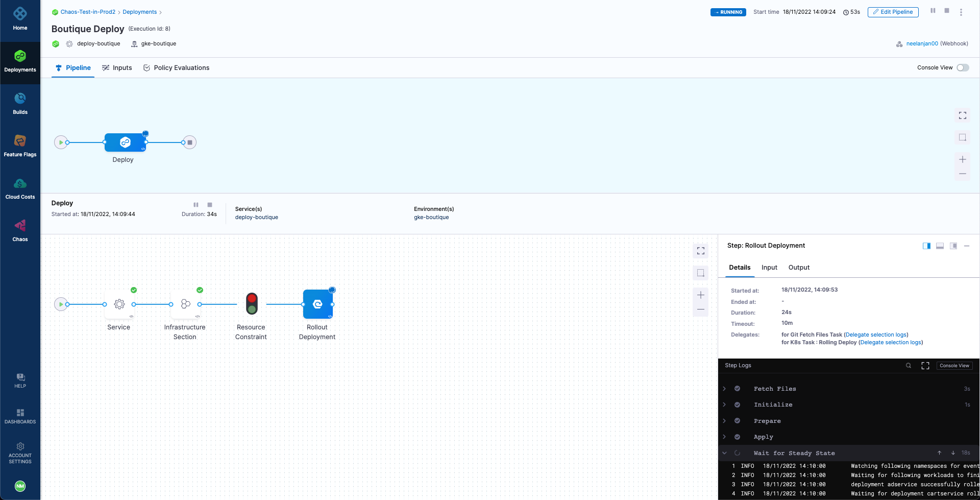The height and width of the screenshot is (500, 980).
Task: Toggle the Console View switch
Action: (x=963, y=68)
